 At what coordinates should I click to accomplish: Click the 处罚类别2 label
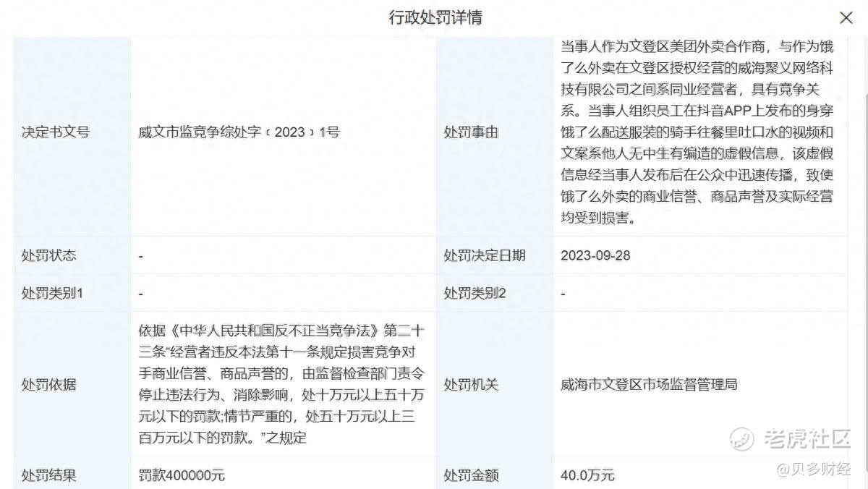pyautogui.click(x=475, y=293)
